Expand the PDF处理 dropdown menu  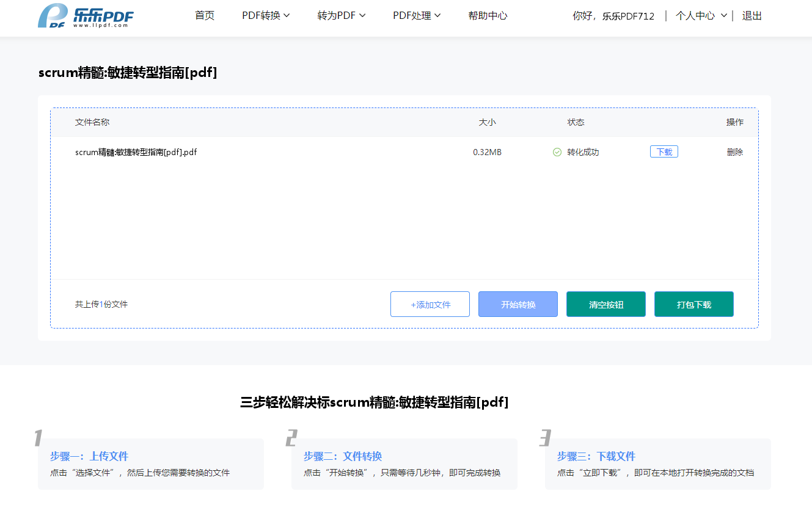pyautogui.click(x=417, y=16)
